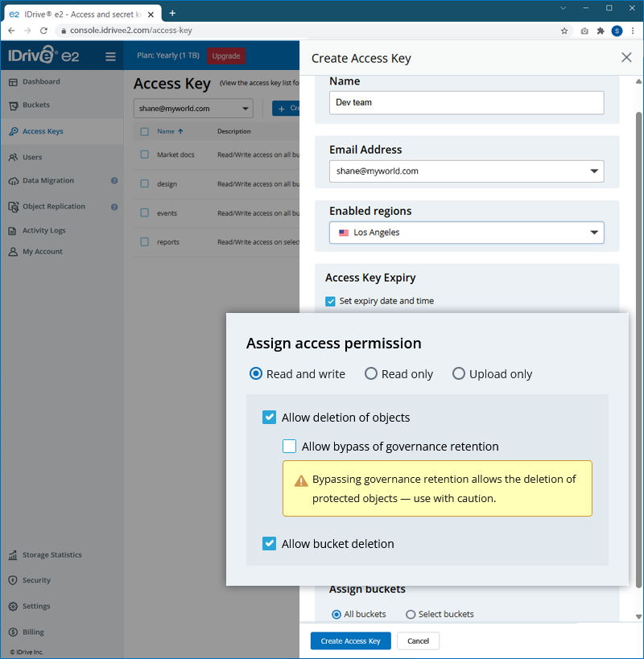644x659 pixels.
Task: Click the IDrive e2 logo
Action: pyautogui.click(x=43, y=55)
